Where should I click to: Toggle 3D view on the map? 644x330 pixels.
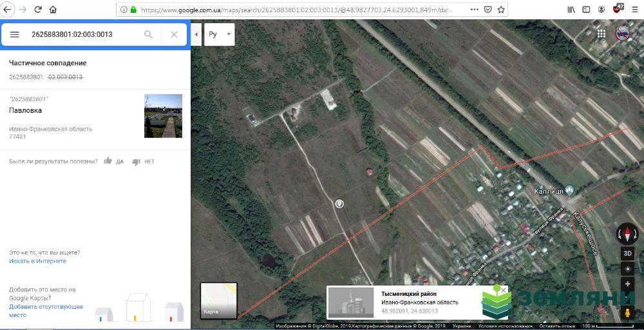(627, 253)
